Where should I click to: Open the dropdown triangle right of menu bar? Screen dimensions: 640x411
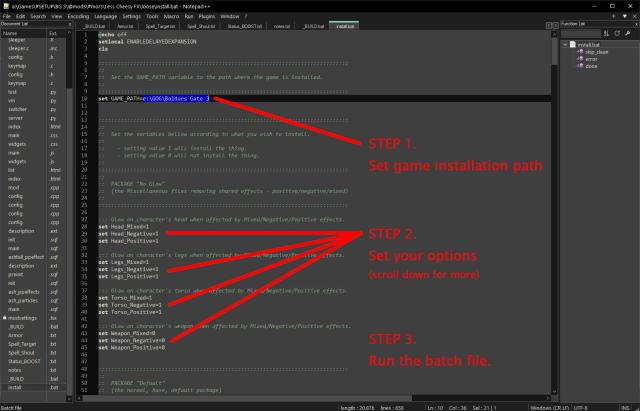pyautogui.click(x=624, y=16)
